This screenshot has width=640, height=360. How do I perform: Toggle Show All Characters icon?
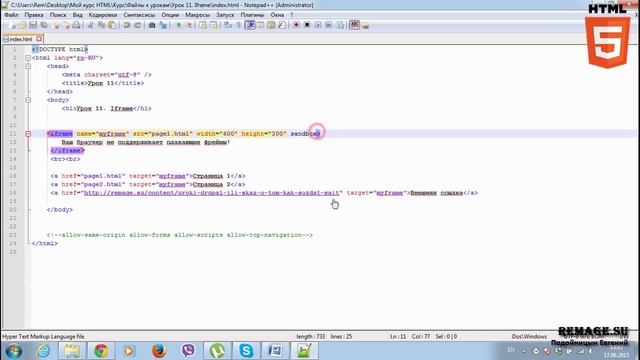(x=239, y=25)
